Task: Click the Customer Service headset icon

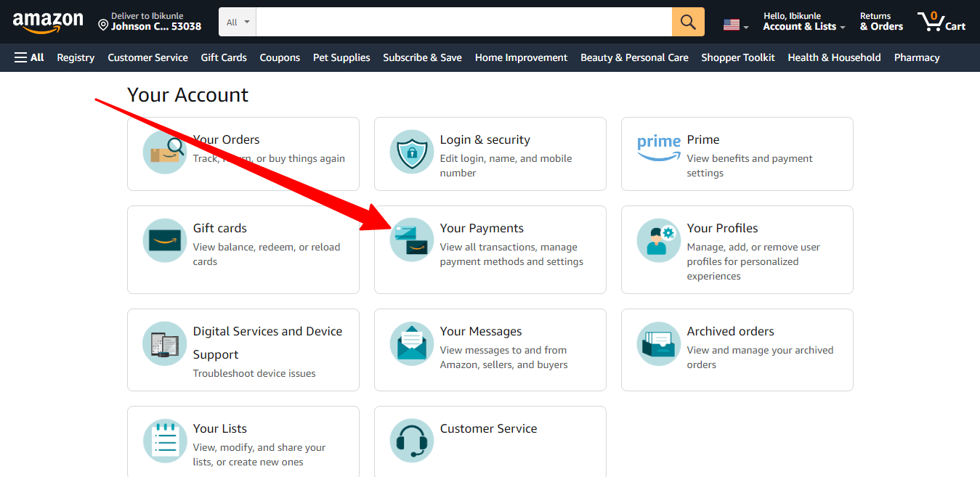Action: click(412, 441)
